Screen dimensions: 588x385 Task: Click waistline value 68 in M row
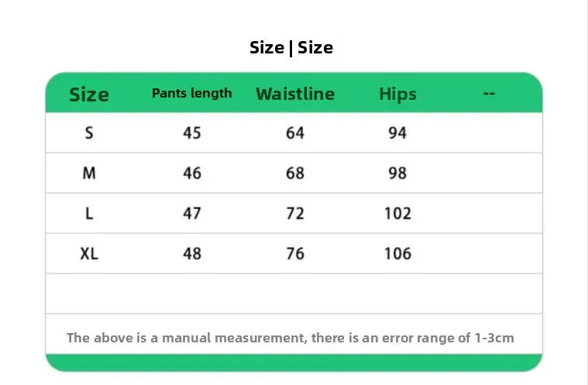(295, 174)
